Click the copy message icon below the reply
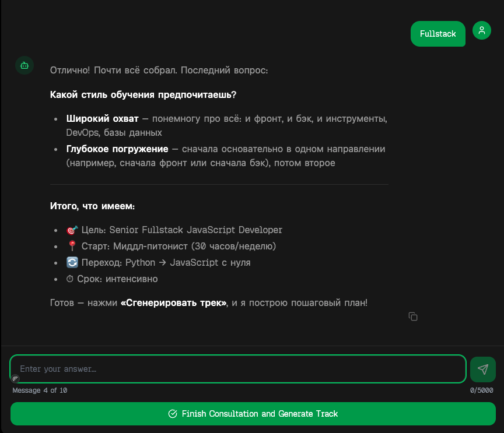Viewport: 504px width, 433px height. click(x=413, y=316)
